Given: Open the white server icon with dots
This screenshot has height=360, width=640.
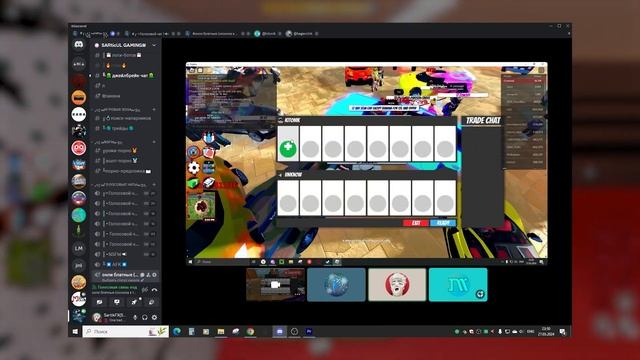Looking at the screenshot, I should coord(79,114).
